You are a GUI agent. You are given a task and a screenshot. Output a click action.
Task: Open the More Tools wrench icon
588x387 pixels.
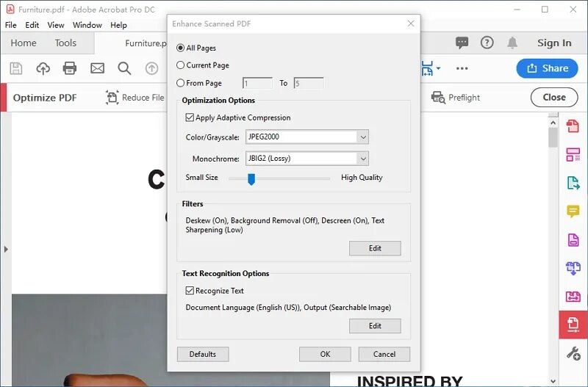pyautogui.click(x=573, y=353)
